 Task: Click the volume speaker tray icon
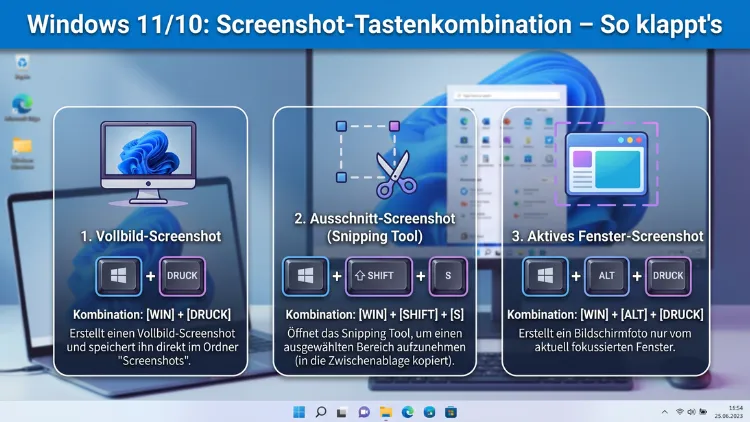click(691, 412)
